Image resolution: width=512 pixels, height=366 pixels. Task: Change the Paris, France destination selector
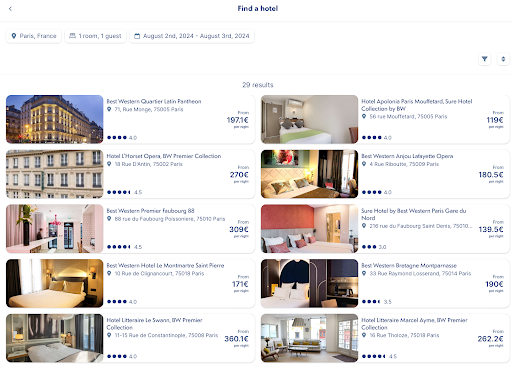34,36
